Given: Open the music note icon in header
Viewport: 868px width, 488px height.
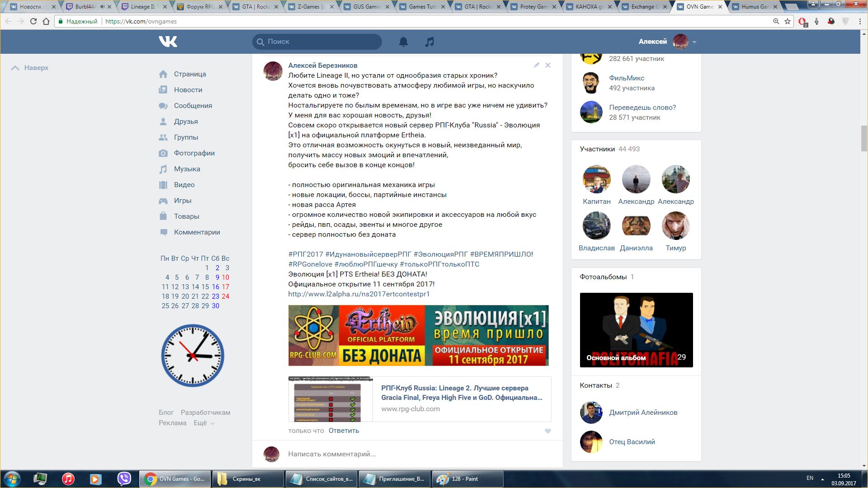Looking at the screenshot, I should pos(429,42).
